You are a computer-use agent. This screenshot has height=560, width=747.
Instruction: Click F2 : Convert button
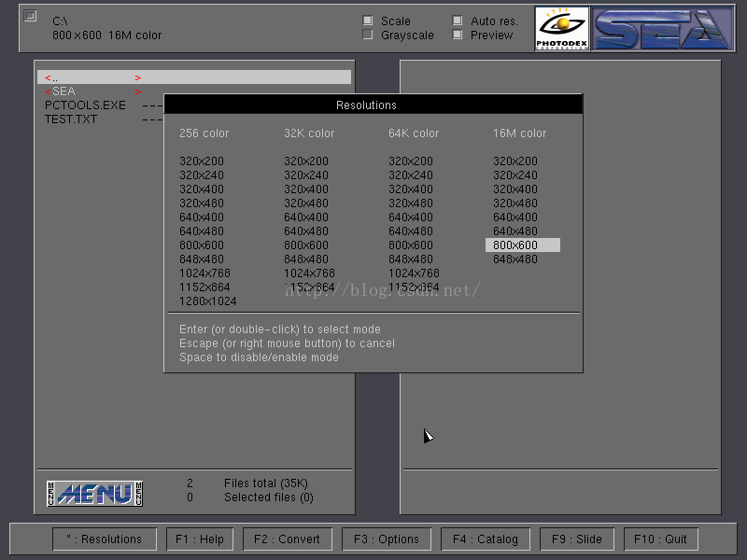coord(288,539)
